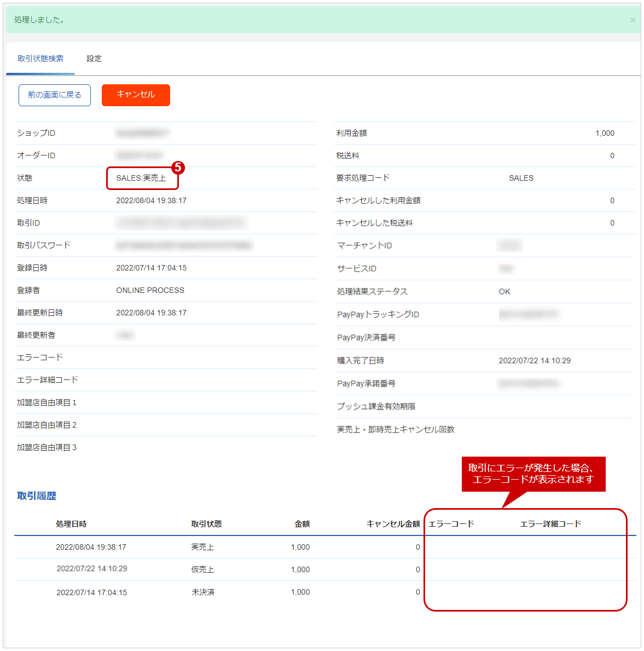Click the 前の画面に戻る button
The image size is (644, 651).
pos(54,95)
